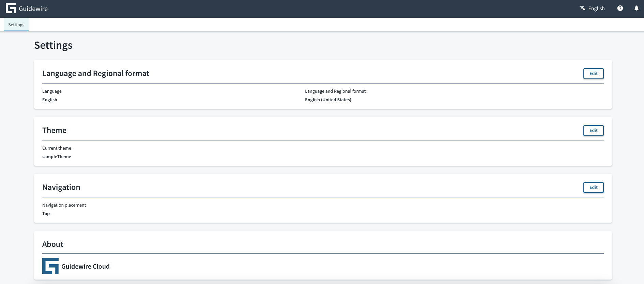Click the Navigation section heading

click(x=61, y=187)
